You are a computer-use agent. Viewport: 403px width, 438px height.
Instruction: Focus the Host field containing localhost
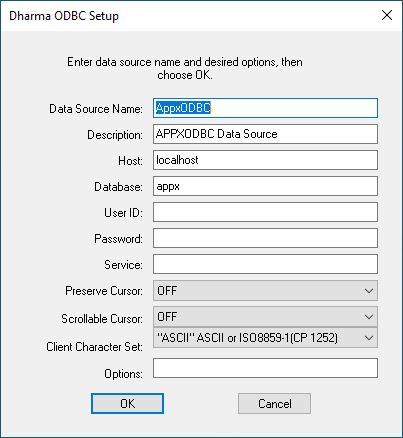click(265, 160)
